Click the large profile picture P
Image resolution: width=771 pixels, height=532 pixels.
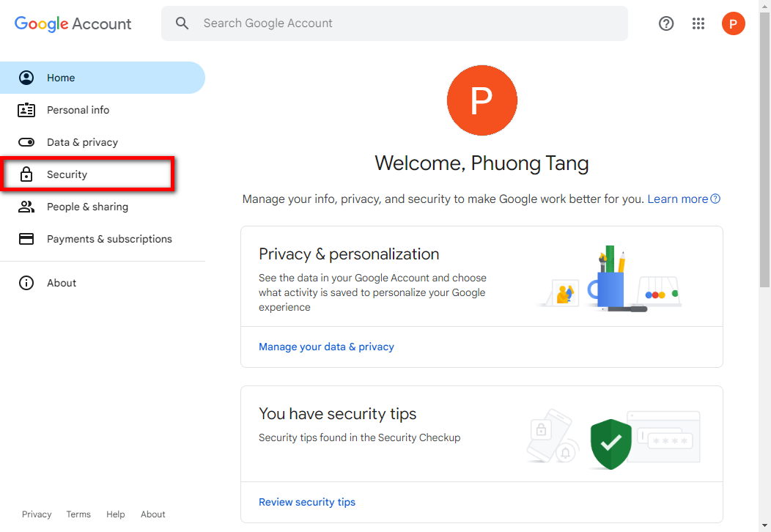[x=482, y=100]
